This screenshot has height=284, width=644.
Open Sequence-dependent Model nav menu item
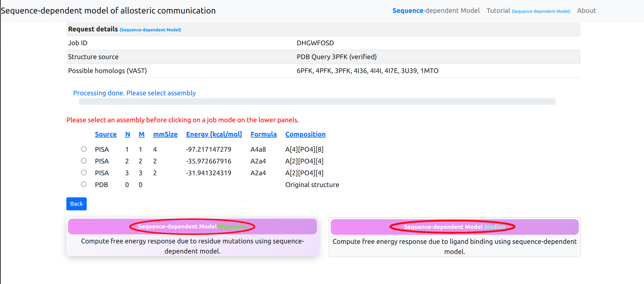point(436,11)
